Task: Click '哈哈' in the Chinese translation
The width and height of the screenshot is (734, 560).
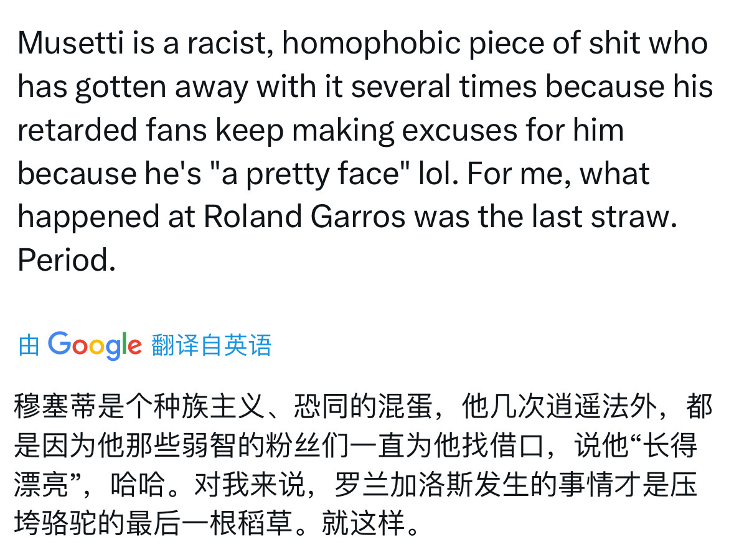Action: (138, 484)
